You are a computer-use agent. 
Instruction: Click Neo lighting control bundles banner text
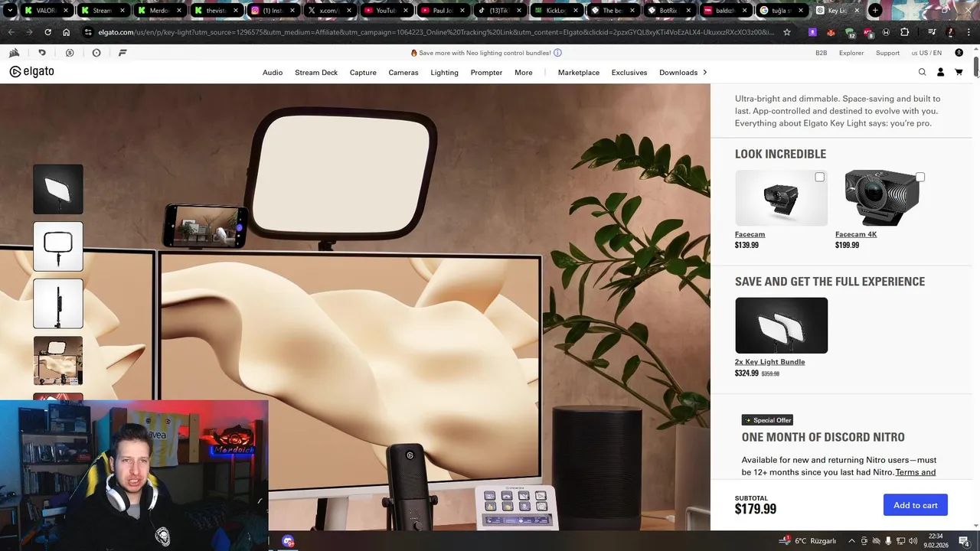tap(485, 53)
